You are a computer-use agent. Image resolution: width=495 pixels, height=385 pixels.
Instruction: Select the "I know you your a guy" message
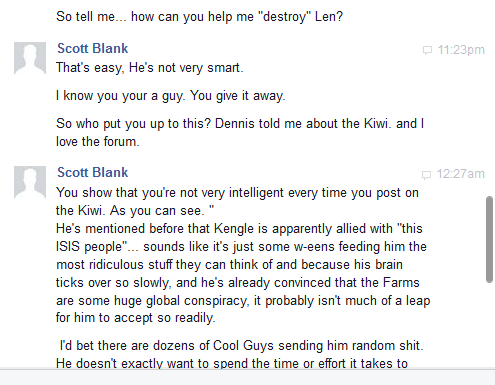pyautogui.click(x=171, y=96)
